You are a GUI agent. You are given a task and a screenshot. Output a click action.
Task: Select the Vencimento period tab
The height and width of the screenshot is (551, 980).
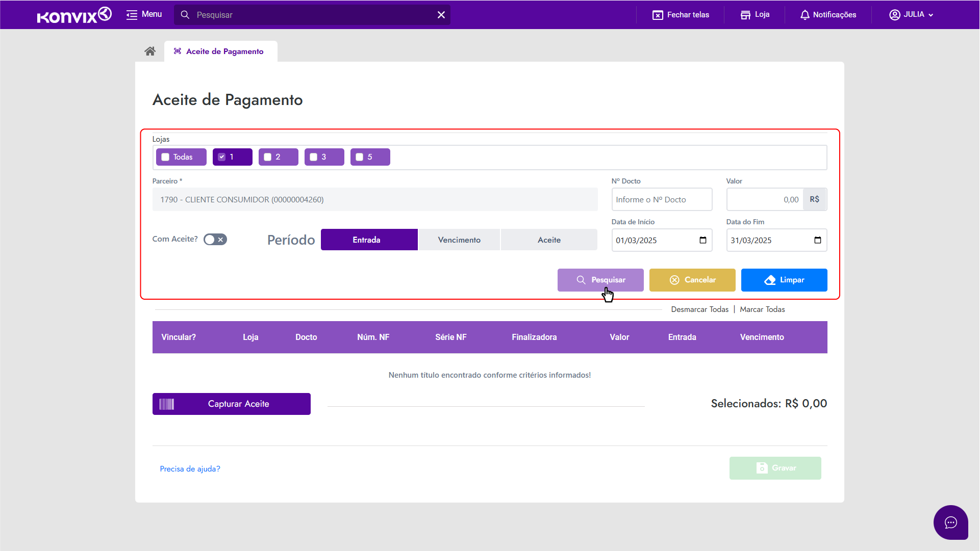tap(459, 240)
